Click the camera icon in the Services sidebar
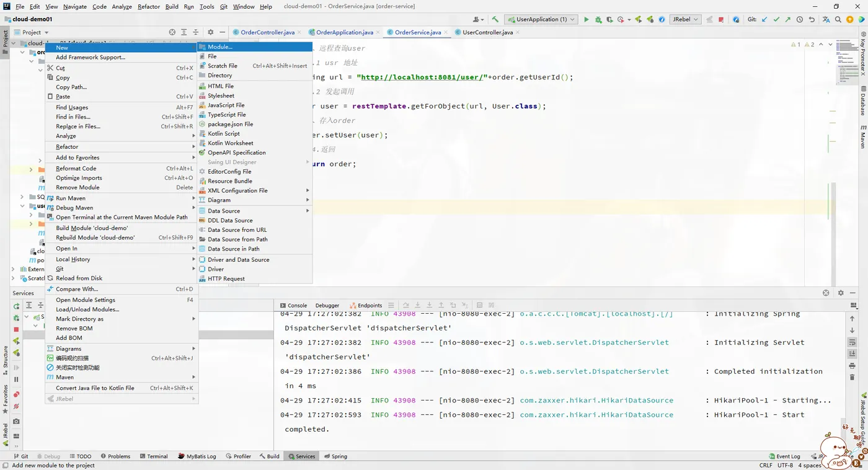The image size is (868, 470). pyautogui.click(x=17, y=421)
